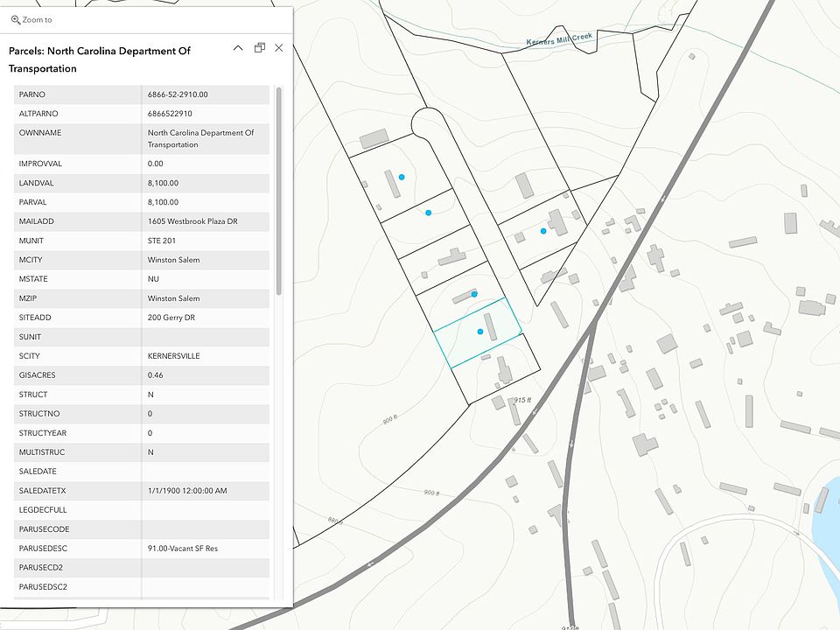Click the PARUSECD2 field label
Screen dimensions: 840x630
[41, 568]
